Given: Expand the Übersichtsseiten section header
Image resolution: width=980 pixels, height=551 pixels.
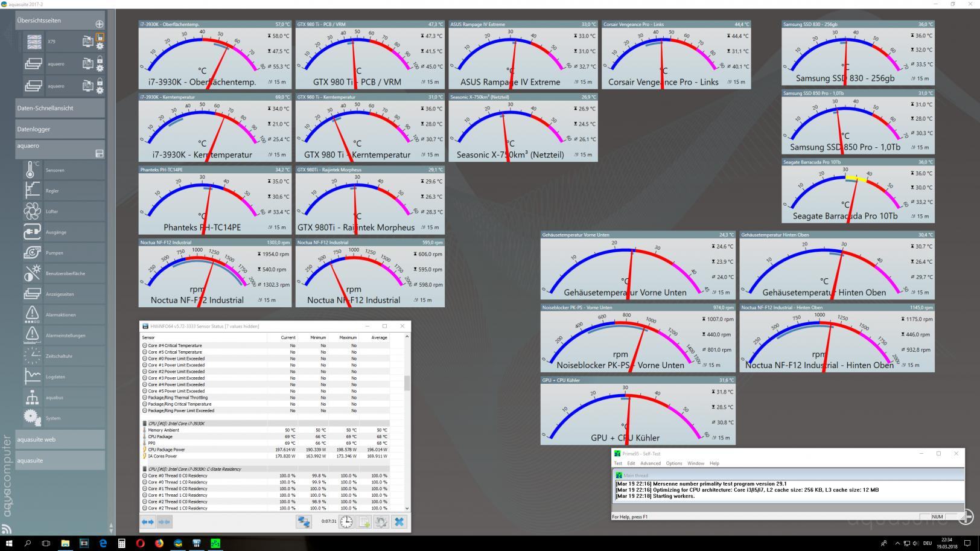Looking at the screenshot, I should coord(60,21).
